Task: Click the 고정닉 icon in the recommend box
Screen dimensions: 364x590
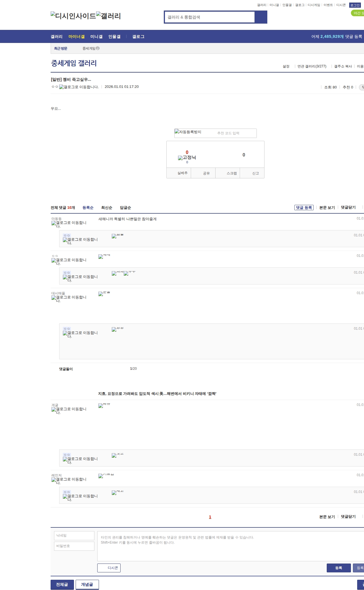Action: [x=187, y=158]
